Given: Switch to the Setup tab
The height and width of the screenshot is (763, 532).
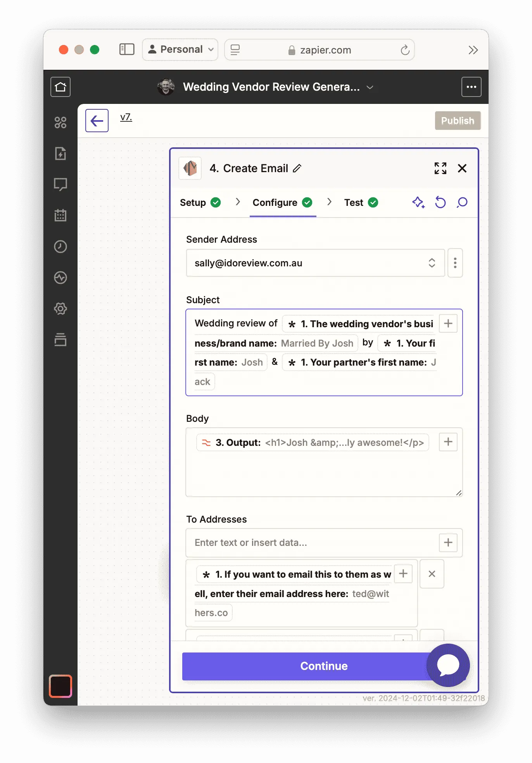Looking at the screenshot, I should pyautogui.click(x=200, y=202).
